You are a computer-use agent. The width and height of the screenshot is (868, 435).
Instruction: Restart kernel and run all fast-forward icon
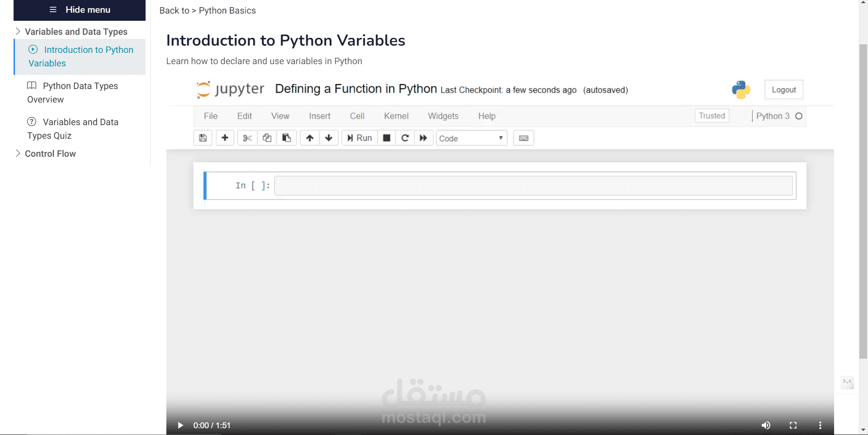424,138
